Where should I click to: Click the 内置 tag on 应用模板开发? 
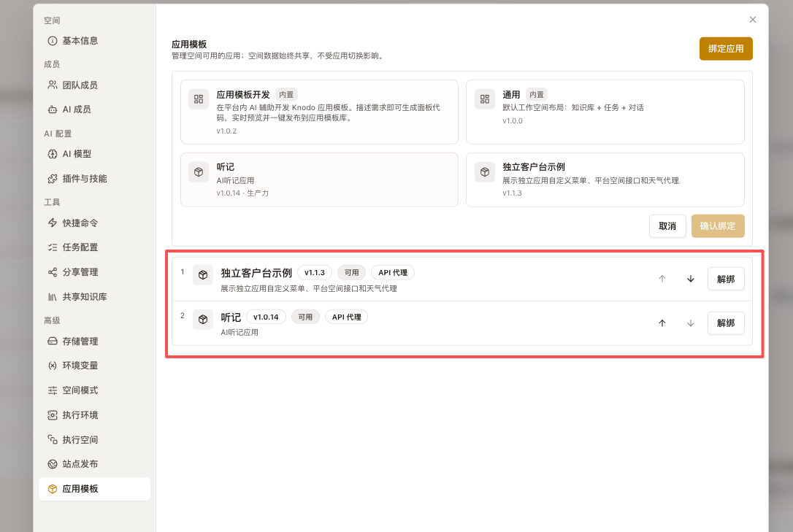(286, 94)
